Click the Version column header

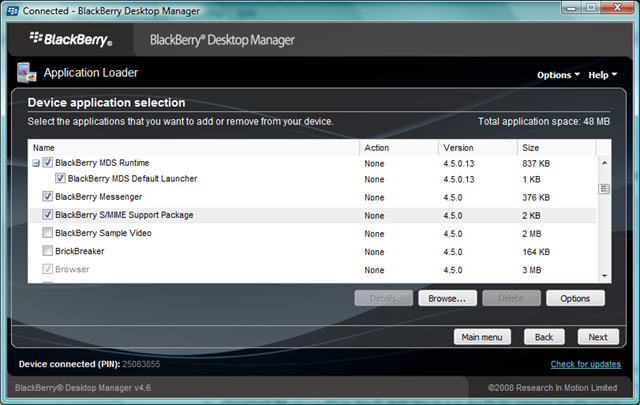(x=478, y=148)
